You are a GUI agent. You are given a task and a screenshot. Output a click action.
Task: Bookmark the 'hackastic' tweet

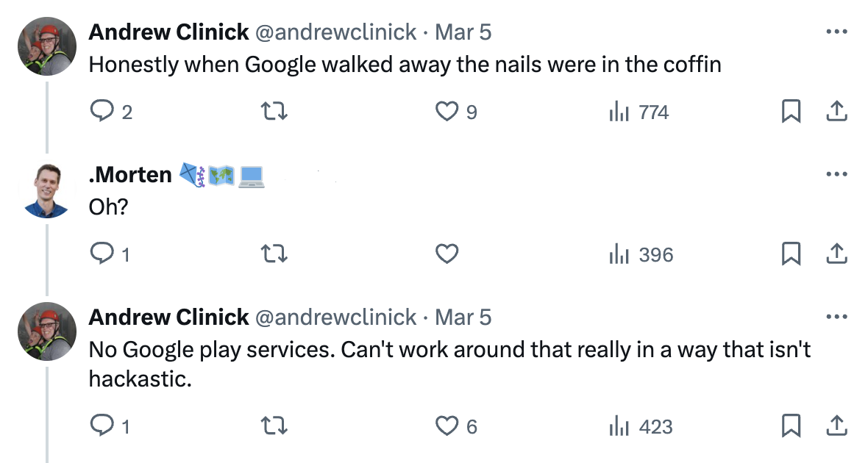[791, 426]
